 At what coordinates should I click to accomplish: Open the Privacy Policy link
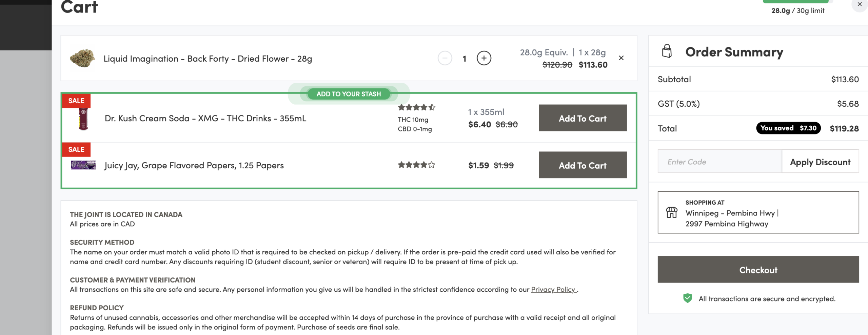click(x=553, y=289)
